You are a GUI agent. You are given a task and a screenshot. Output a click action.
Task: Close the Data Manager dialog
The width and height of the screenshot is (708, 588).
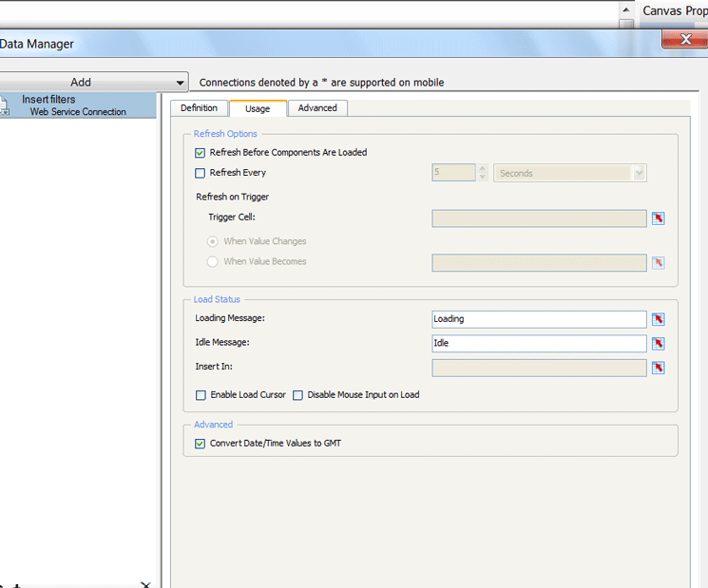(x=684, y=40)
